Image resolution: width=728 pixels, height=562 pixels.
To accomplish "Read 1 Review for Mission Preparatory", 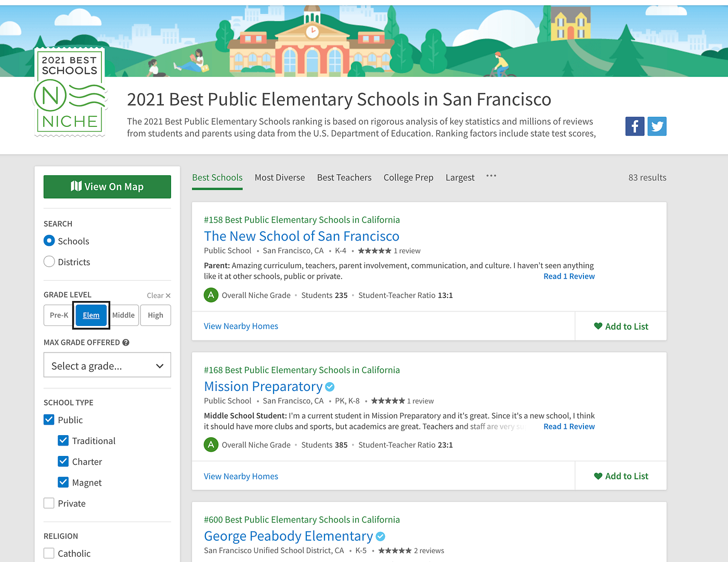I will (569, 426).
